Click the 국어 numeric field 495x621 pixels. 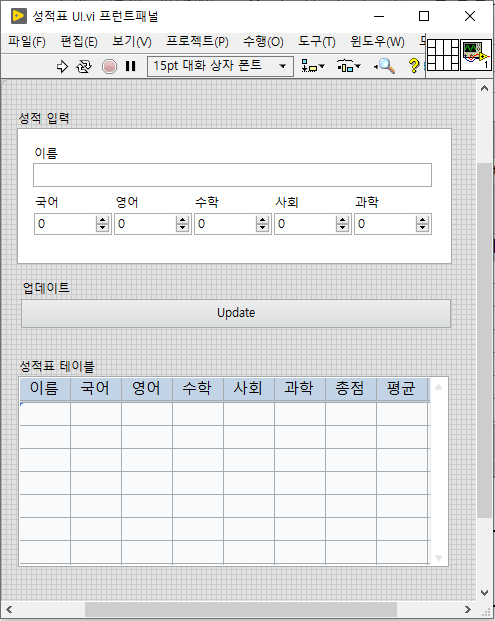tap(65, 224)
